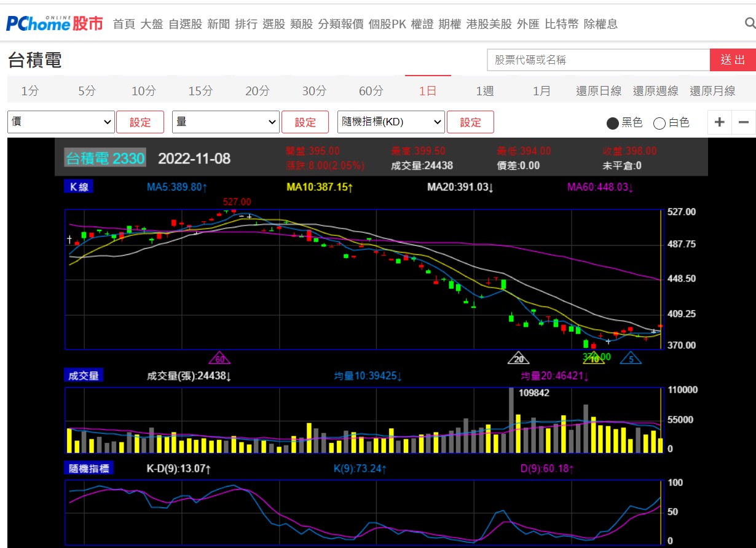Click the K(9):73.24 legend value

(x=360, y=469)
